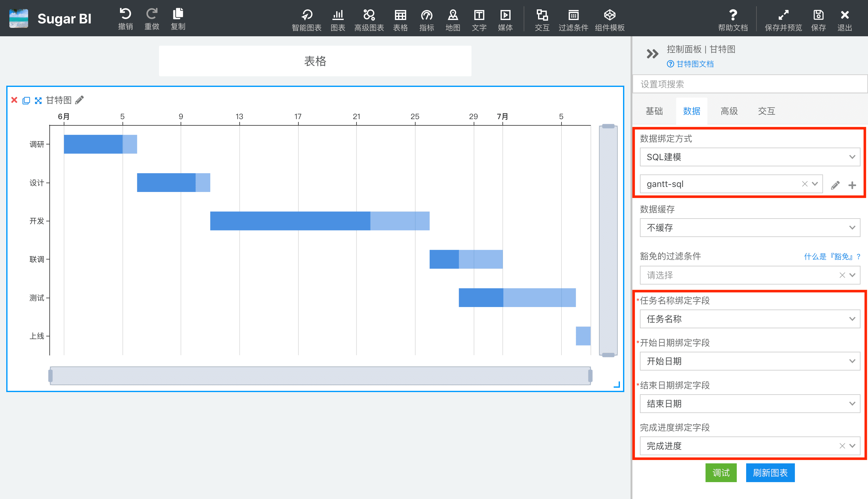Maximize the Gantt chart component

click(38, 100)
